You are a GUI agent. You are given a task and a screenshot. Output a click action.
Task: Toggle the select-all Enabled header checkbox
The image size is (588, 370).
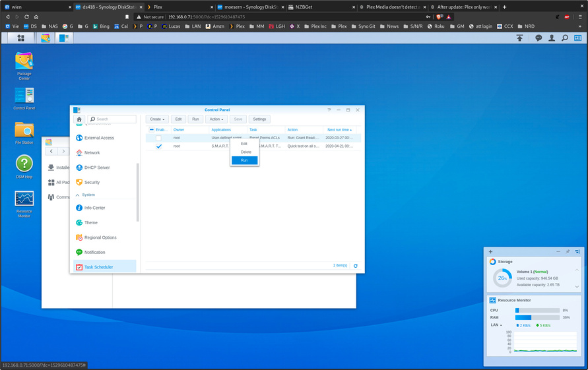click(x=152, y=130)
